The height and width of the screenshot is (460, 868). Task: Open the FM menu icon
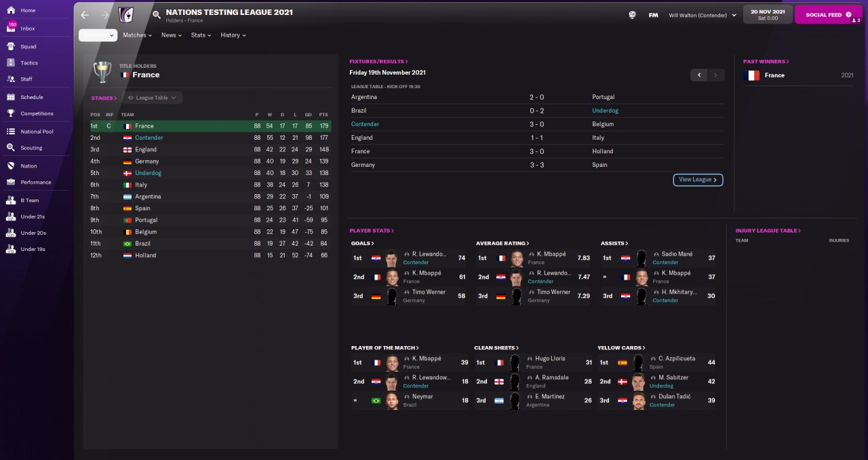[x=653, y=15]
